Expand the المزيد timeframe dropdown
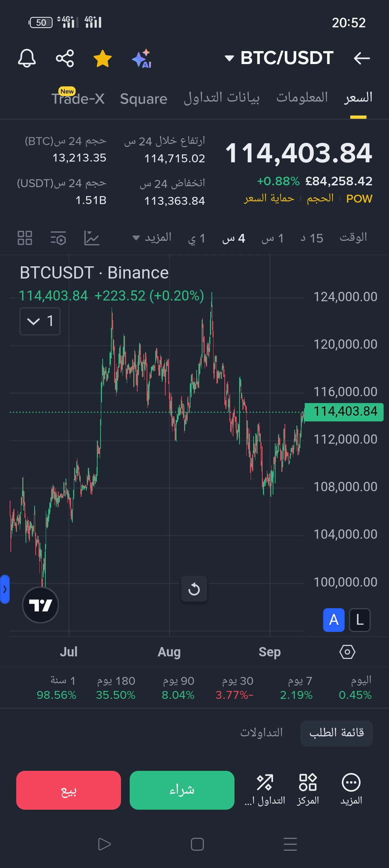 tap(152, 238)
